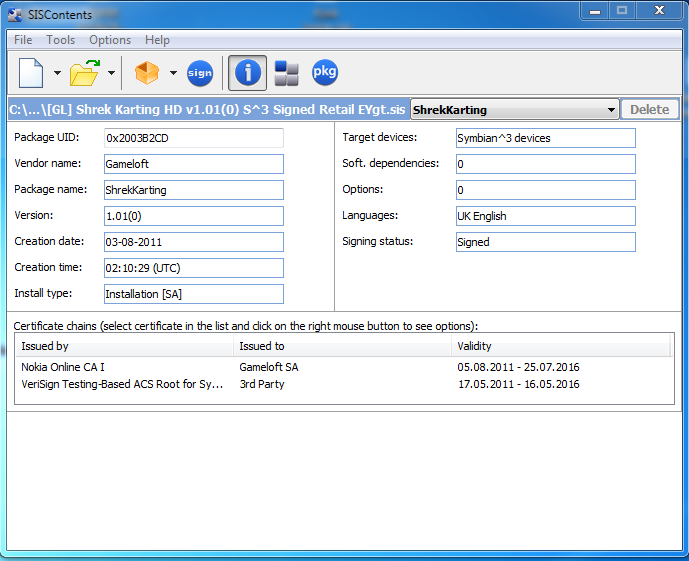689x561 pixels.
Task: Click the SISContents title bar icon
Action: tap(15, 14)
